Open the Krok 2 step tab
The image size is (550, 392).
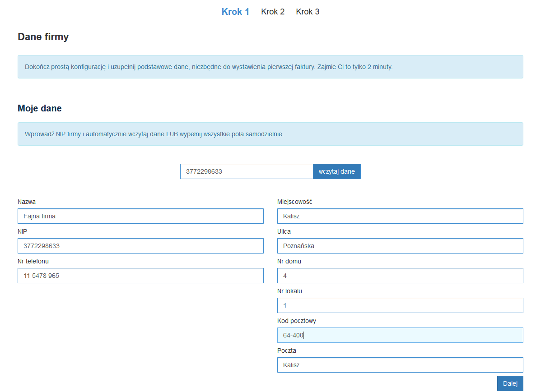(273, 12)
